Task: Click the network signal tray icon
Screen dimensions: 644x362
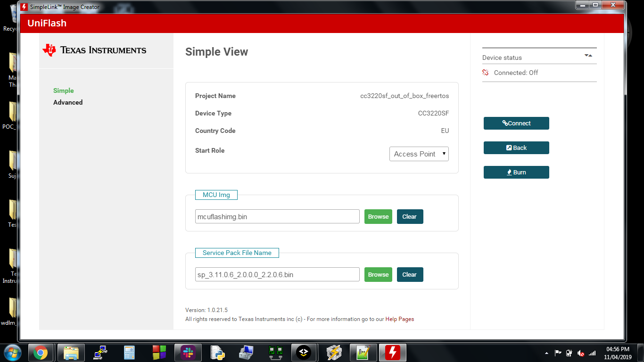Action: (592, 353)
